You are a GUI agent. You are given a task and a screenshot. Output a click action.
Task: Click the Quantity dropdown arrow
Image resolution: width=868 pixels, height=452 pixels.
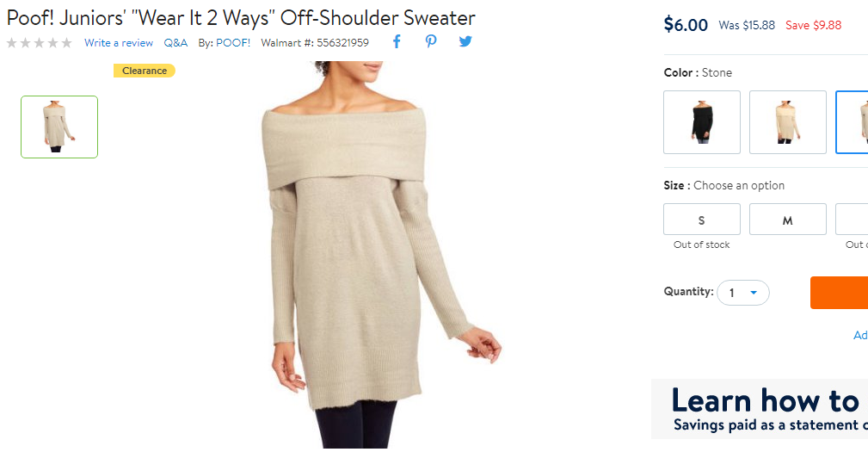point(754,293)
